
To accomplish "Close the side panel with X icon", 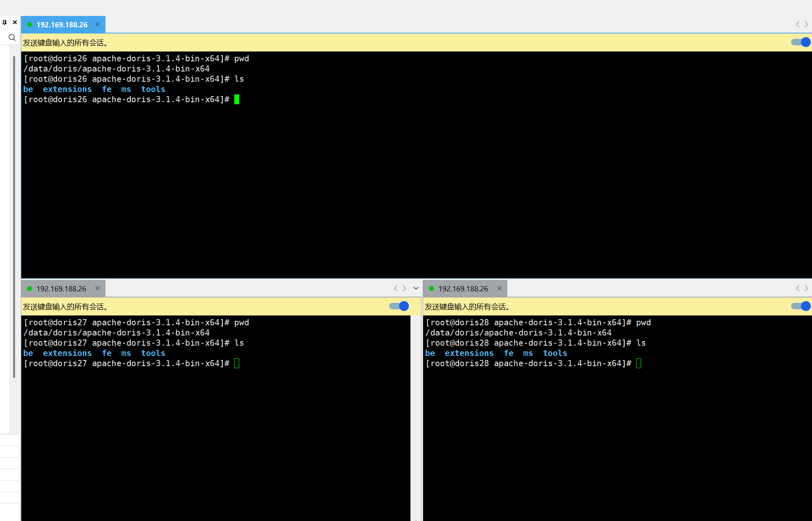I will pos(15,22).
